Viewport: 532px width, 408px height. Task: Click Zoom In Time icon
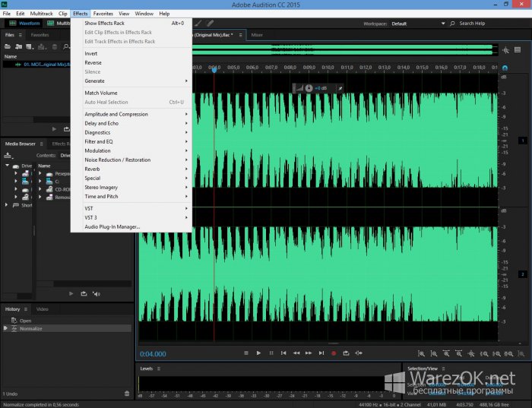[x=446, y=354]
